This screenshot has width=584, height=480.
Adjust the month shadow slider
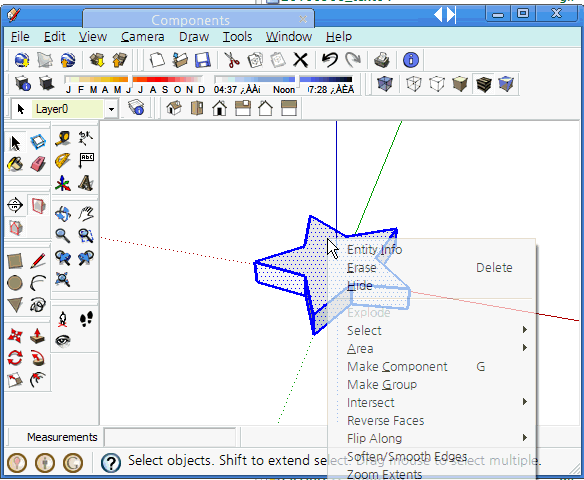point(96,79)
